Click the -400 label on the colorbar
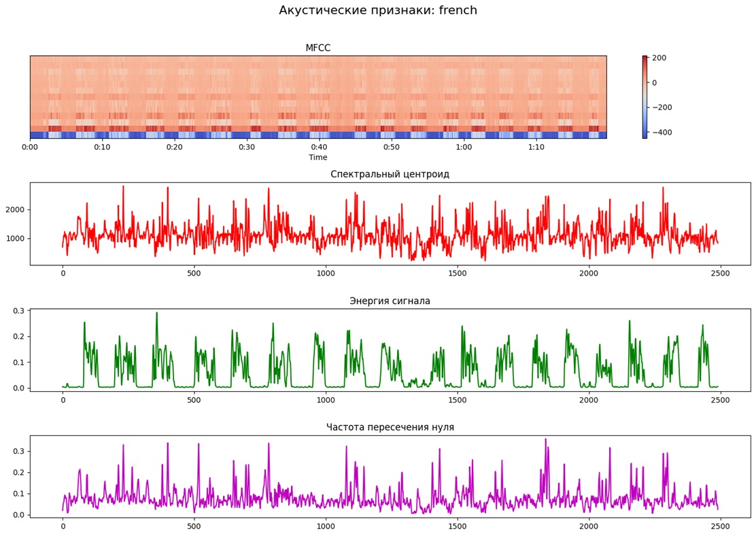This screenshot has width=756, height=536. coord(661,132)
